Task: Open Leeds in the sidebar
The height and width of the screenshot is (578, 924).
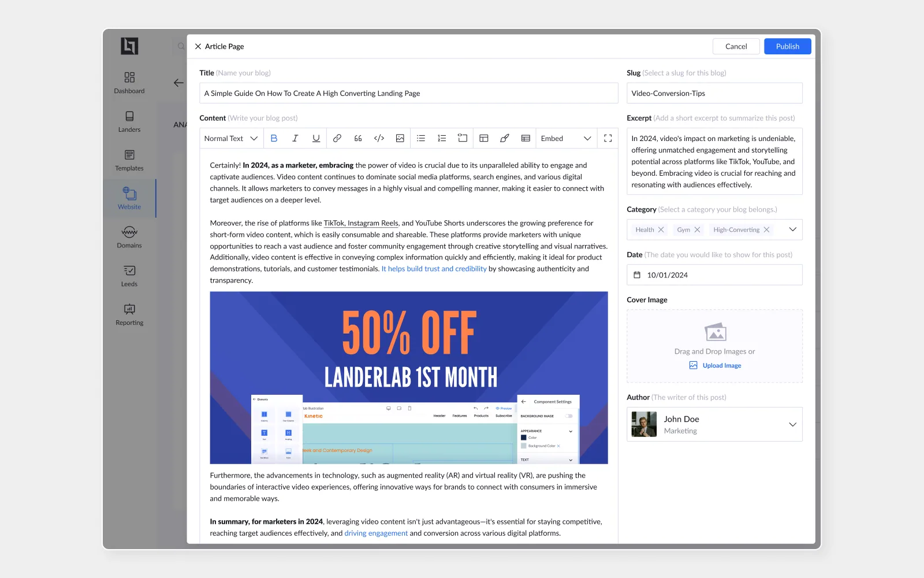Action: pyautogui.click(x=129, y=276)
